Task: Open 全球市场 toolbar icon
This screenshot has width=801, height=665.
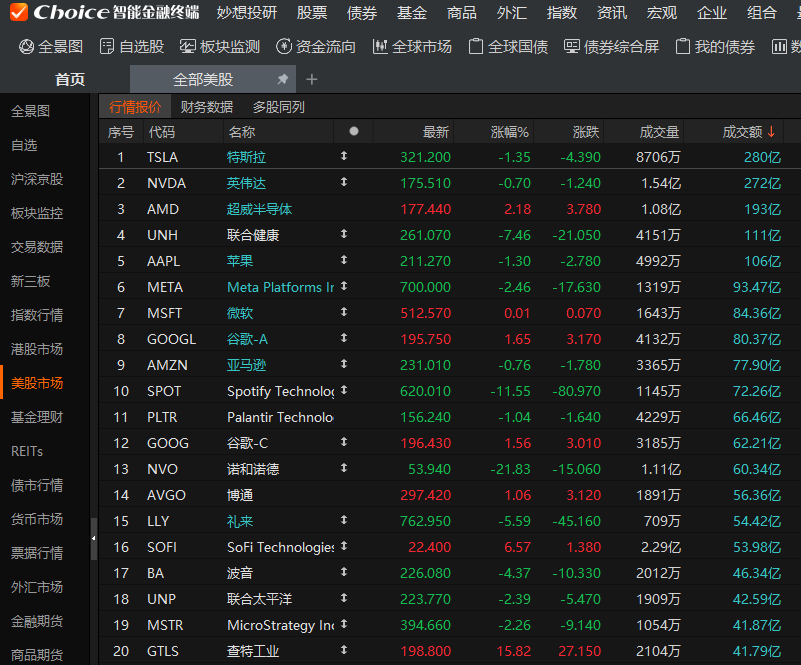Action: 380,47
